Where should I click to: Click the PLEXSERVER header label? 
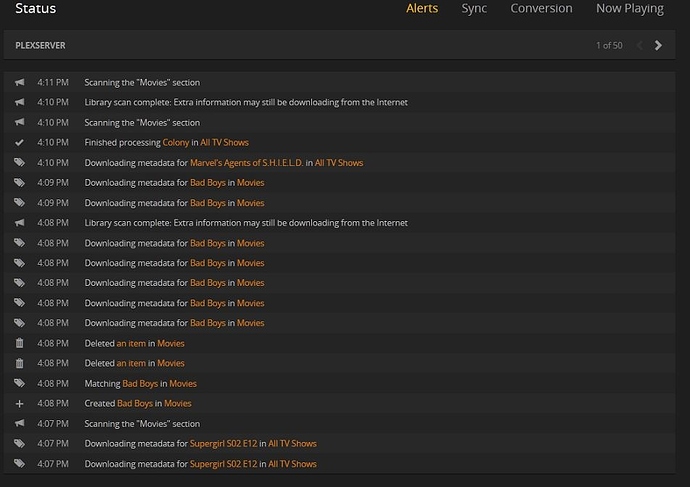[x=41, y=46]
